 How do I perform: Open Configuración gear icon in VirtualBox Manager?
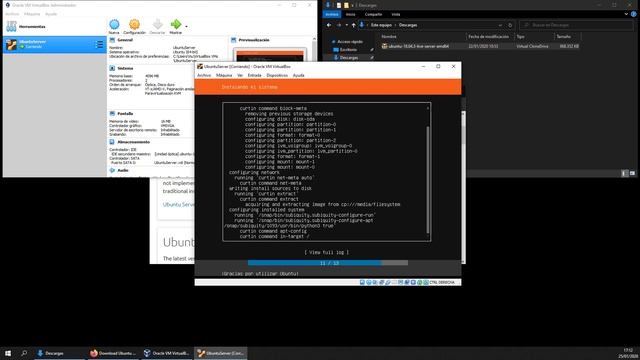coord(134,24)
